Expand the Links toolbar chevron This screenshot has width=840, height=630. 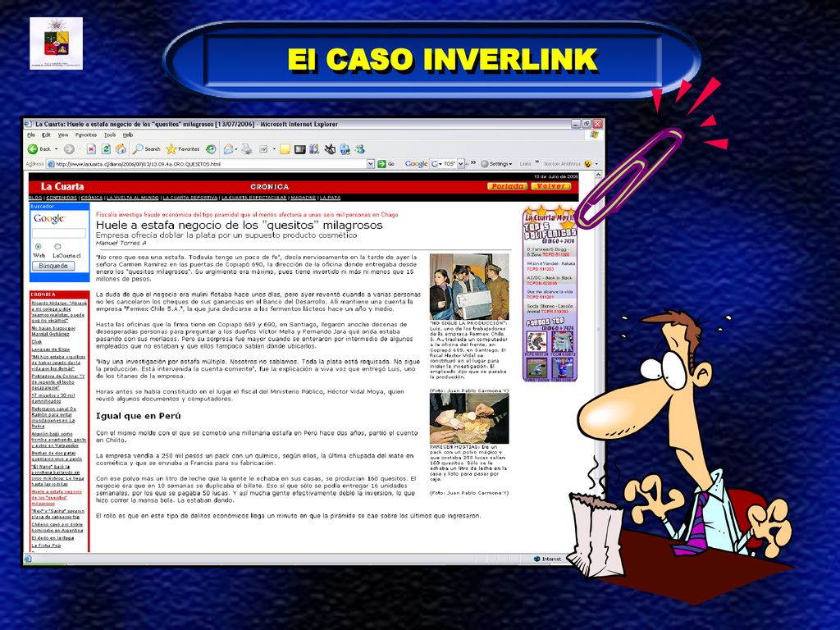[x=536, y=163]
